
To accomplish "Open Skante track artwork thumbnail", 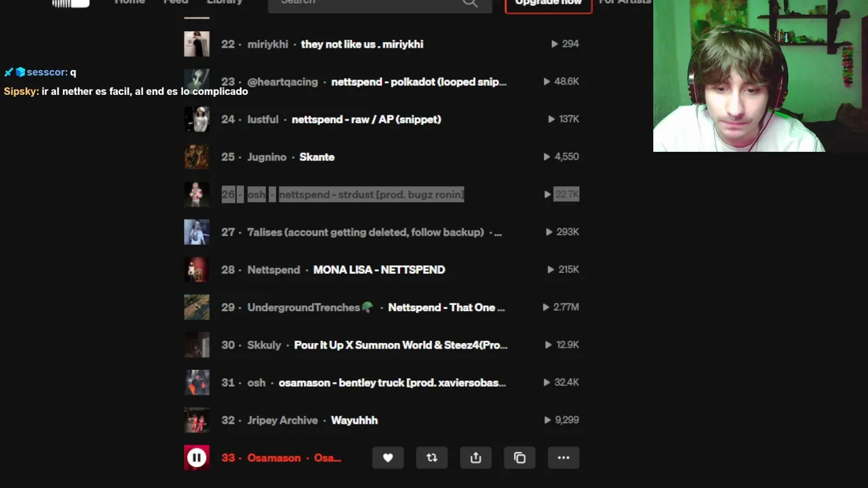I will (x=197, y=157).
